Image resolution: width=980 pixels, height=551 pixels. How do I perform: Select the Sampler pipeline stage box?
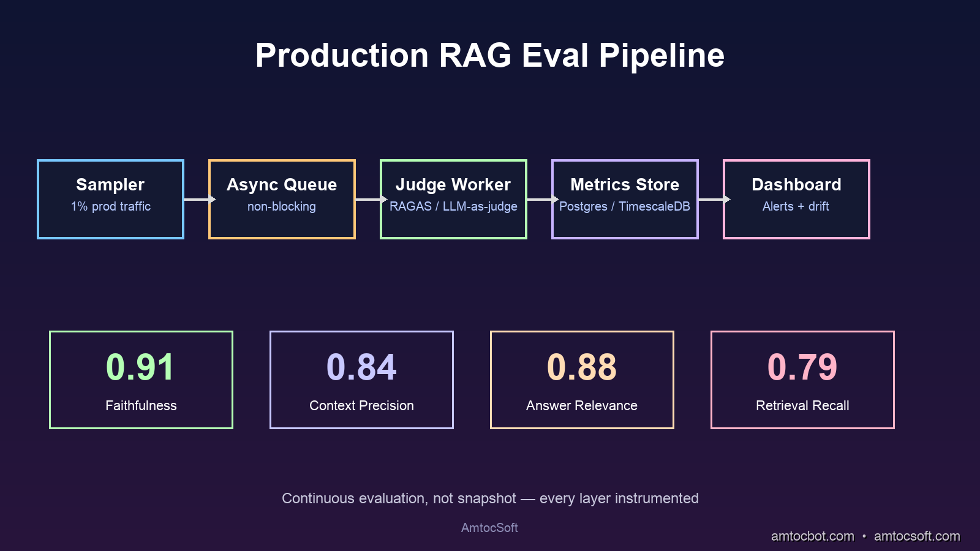[x=110, y=198]
